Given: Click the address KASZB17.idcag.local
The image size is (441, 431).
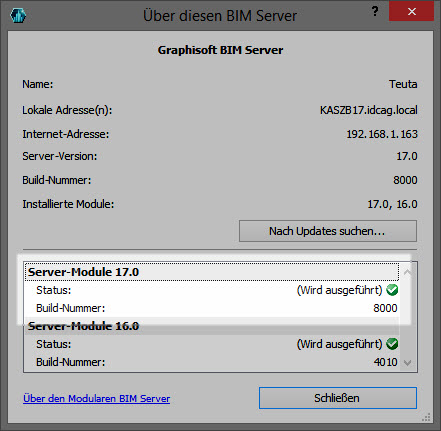Looking at the screenshot, I should pos(369,110).
